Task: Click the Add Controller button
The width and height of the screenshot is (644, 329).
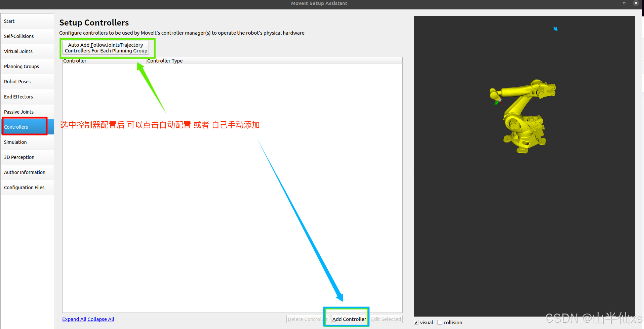Action: tap(349, 319)
